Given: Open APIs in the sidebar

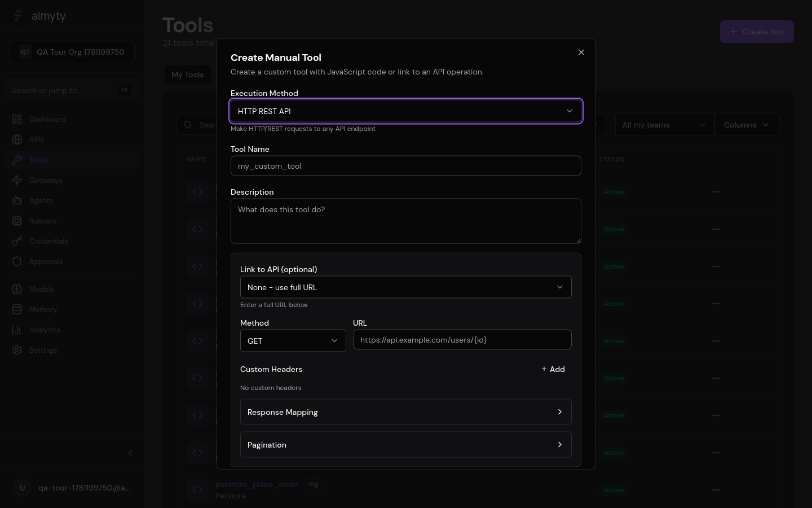Looking at the screenshot, I should pos(72,139).
